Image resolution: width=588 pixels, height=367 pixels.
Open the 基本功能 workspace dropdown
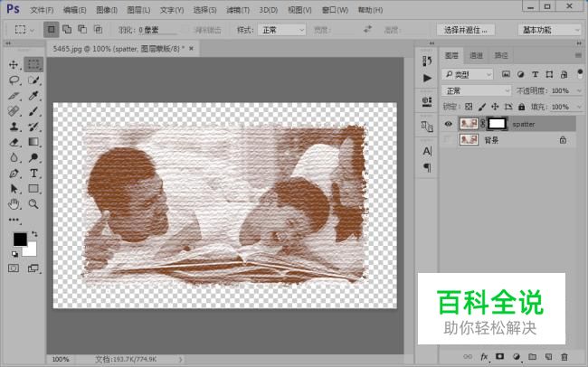549,30
